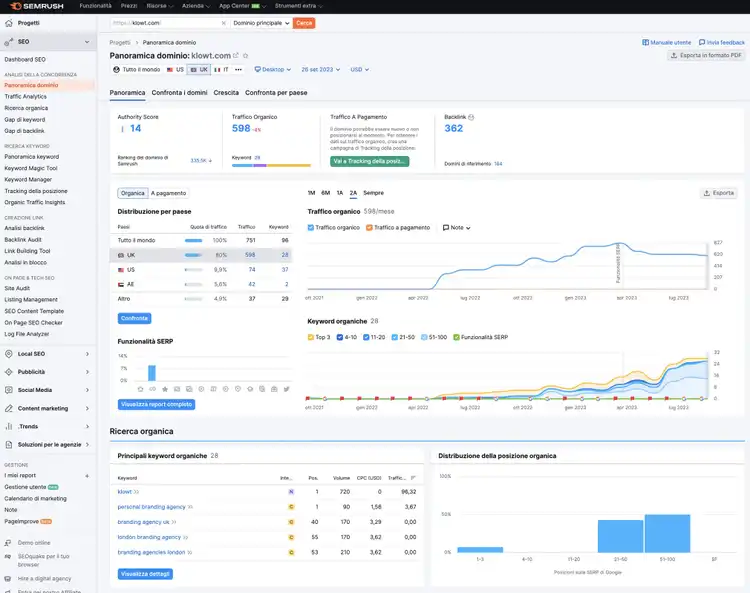Click the Soluzioni per le agenzie icon
Viewport: 750px width, 593px height.
(x=9, y=445)
